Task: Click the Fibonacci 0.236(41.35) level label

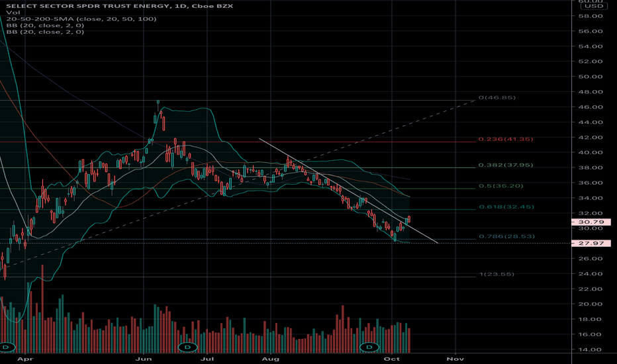Action: 506,139
